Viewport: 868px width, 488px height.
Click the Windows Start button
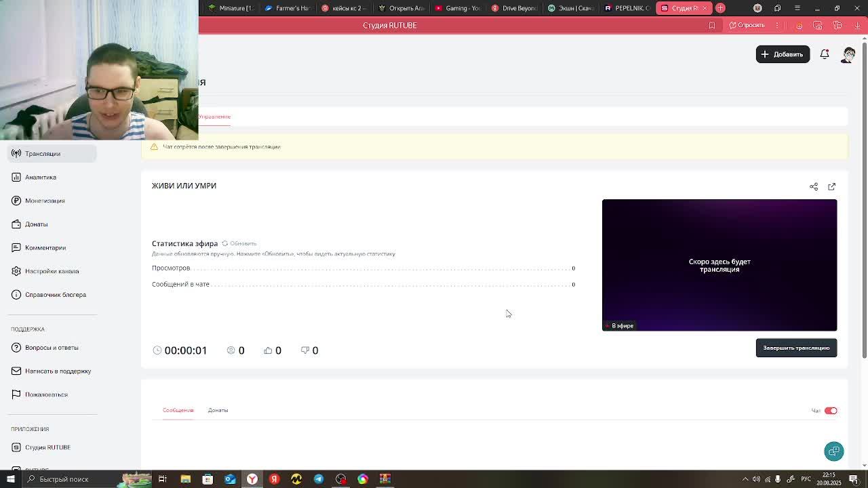tap(10, 479)
